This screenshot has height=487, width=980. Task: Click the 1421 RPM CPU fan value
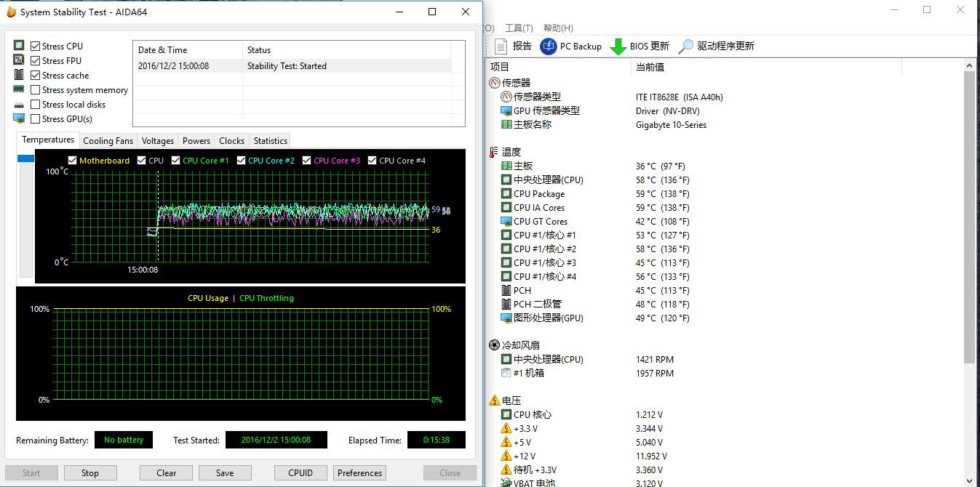tap(655, 359)
